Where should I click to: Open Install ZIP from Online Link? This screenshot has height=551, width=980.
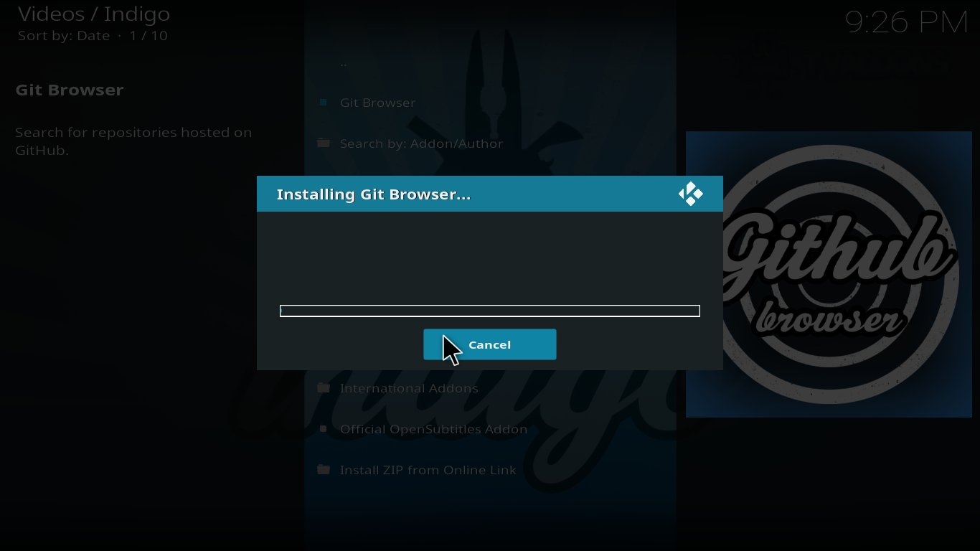(x=490, y=470)
